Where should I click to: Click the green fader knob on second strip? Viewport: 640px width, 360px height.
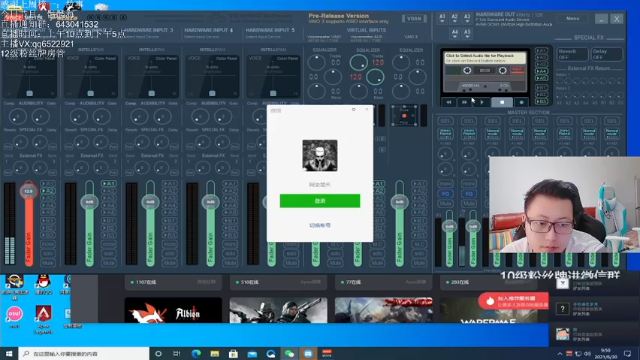89,202
